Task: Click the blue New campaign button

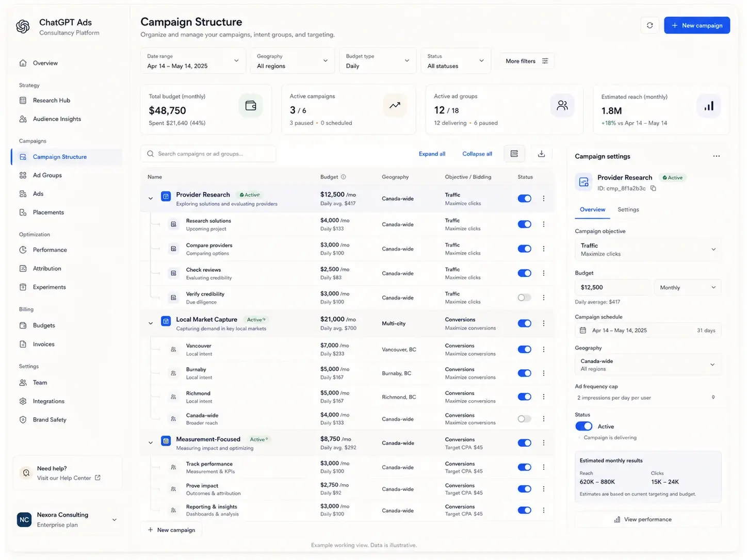Action: pos(696,25)
